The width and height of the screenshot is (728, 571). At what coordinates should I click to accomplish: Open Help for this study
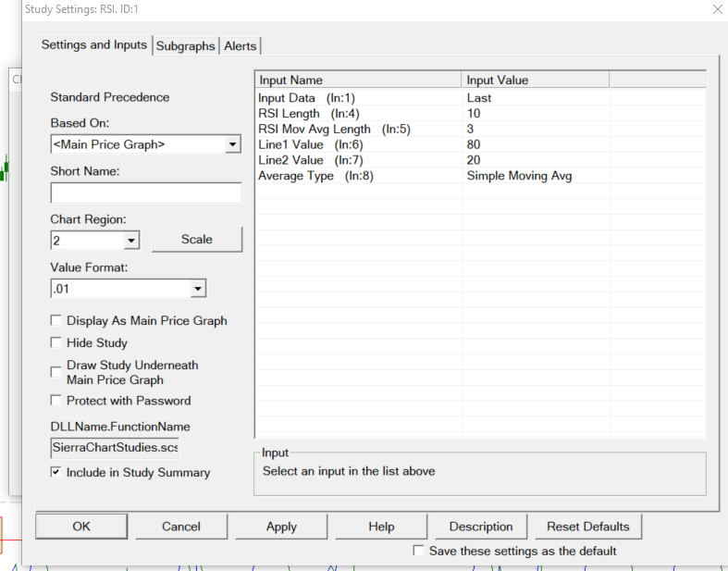381,527
